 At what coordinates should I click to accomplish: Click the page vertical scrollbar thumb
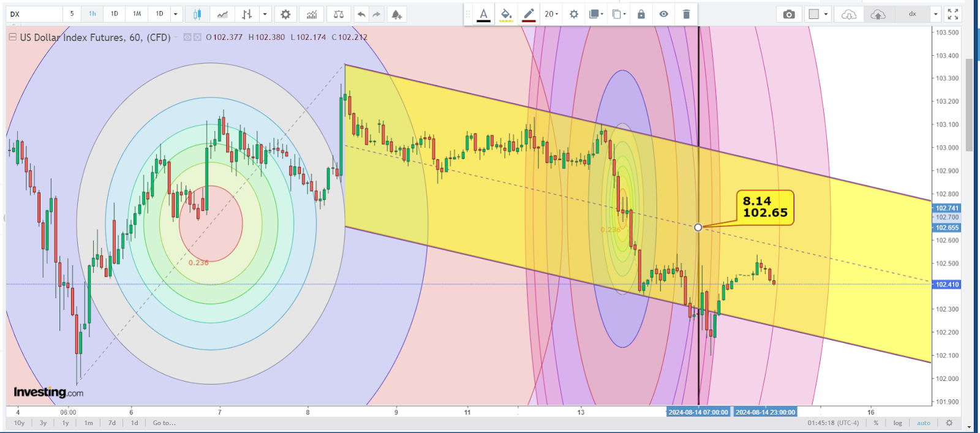tap(969, 105)
